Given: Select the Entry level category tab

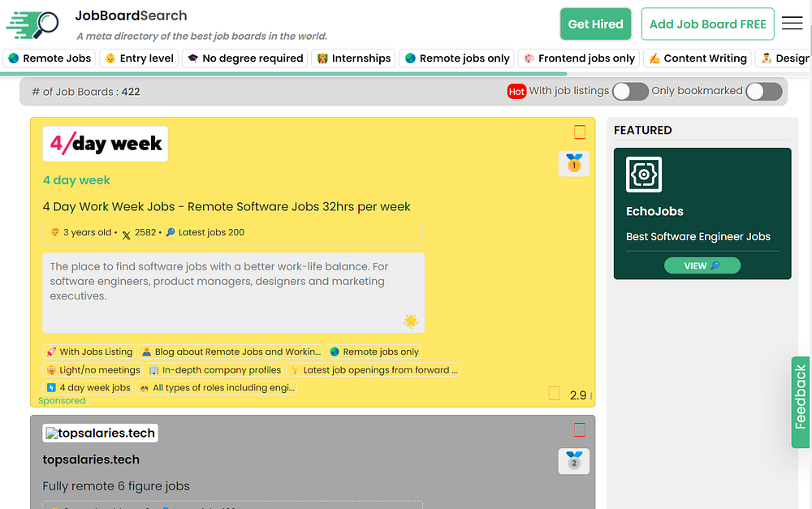Looking at the screenshot, I should (140, 58).
